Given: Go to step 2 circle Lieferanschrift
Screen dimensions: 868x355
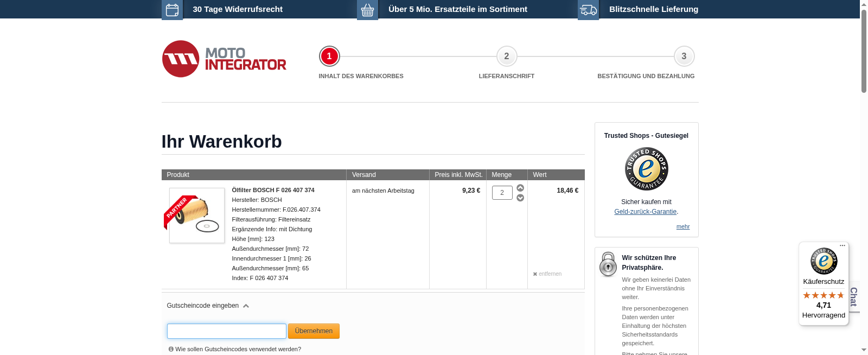Looking at the screenshot, I should click(507, 56).
